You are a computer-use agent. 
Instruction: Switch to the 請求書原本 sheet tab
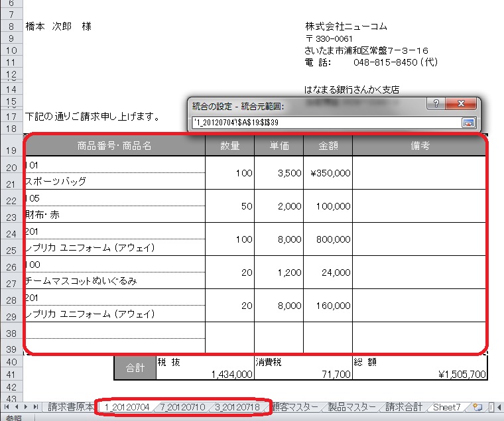(x=71, y=407)
